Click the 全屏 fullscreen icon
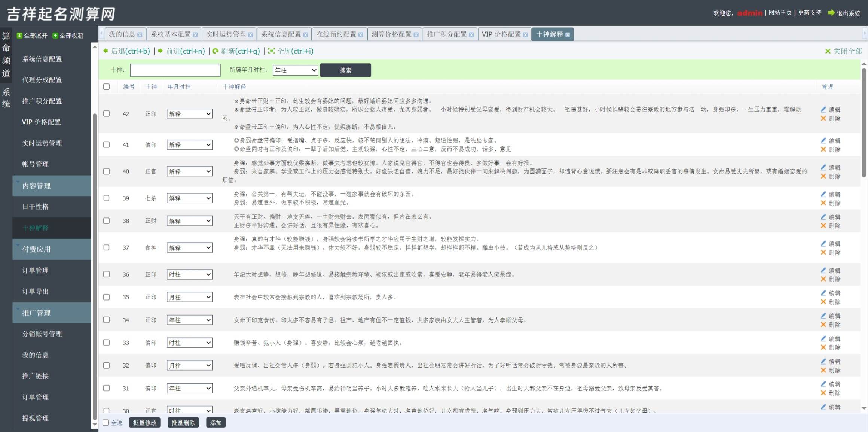 click(271, 51)
